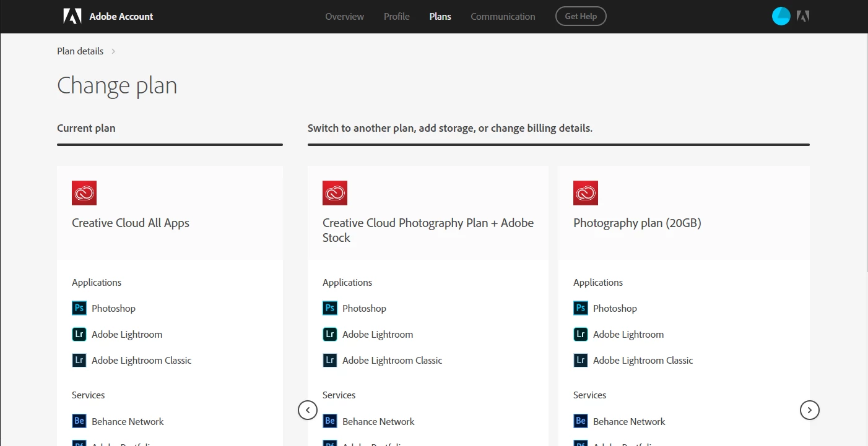Show previous plans with left carousel arrow
Screen dimensions: 868x446
click(308, 410)
